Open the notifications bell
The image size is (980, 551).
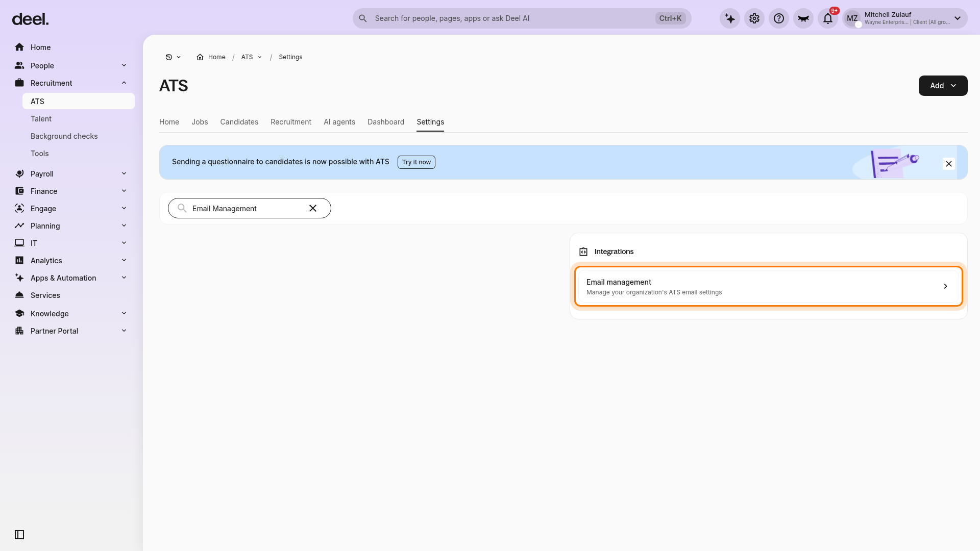(828, 18)
